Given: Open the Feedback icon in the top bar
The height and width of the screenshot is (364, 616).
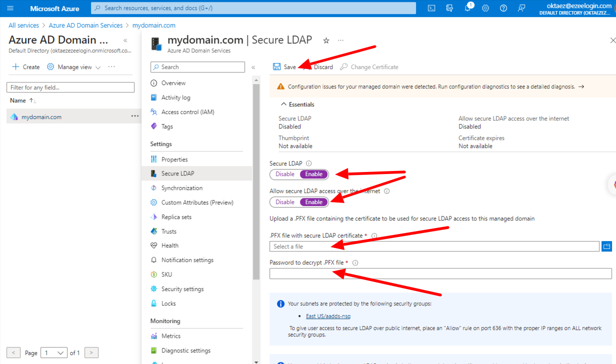Looking at the screenshot, I should coord(521,8).
